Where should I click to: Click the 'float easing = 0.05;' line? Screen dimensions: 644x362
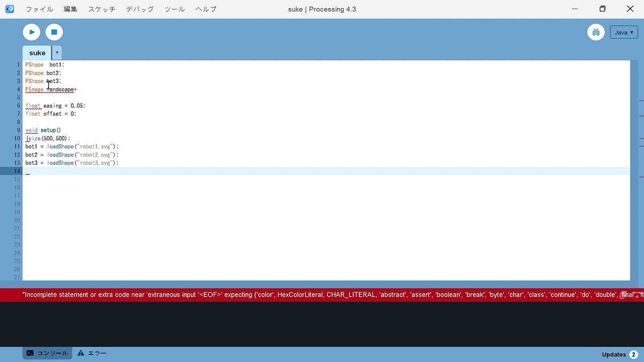pyautogui.click(x=55, y=106)
